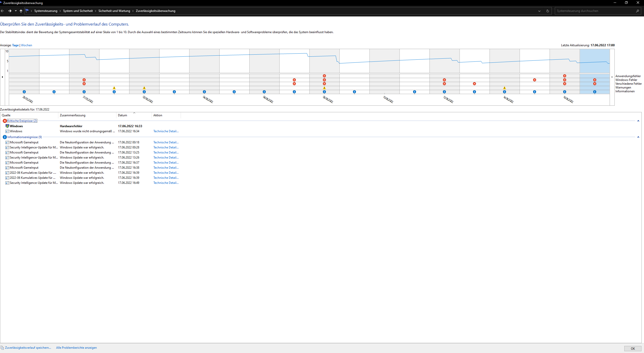The width and height of the screenshot is (644, 353).
Task: Switch chart view to Wochen
Action: (x=27, y=45)
